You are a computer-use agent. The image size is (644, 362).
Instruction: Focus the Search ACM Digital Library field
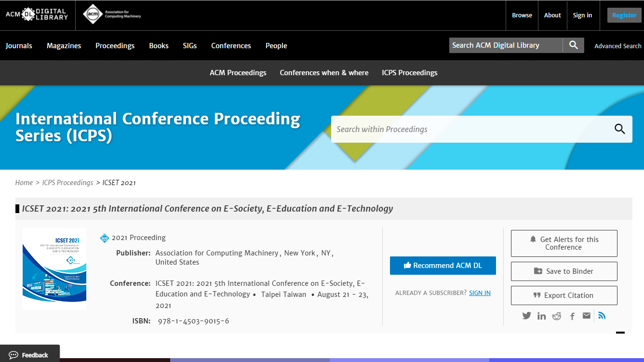pyautogui.click(x=506, y=45)
